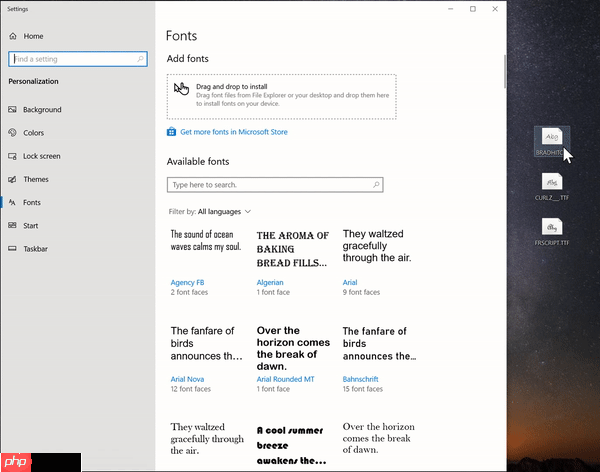The image size is (600, 472).
Task: Click the drag-and-drop hand cursor icon
Action: click(x=181, y=88)
